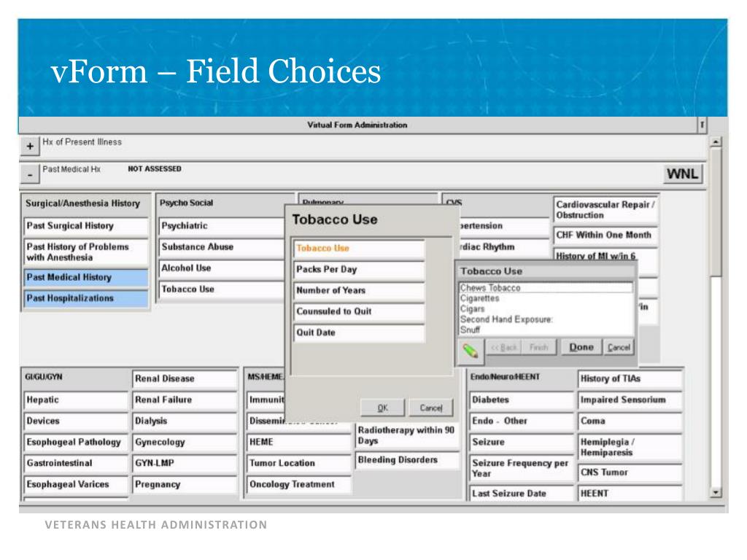Click scroll up arrow of form scrollbar

[x=716, y=142]
